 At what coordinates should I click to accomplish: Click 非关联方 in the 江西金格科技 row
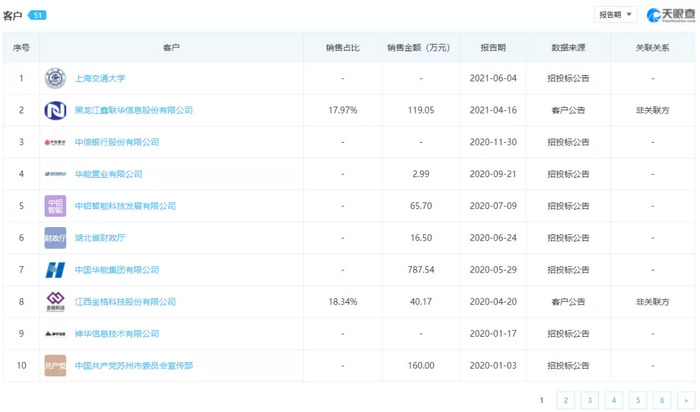point(652,302)
